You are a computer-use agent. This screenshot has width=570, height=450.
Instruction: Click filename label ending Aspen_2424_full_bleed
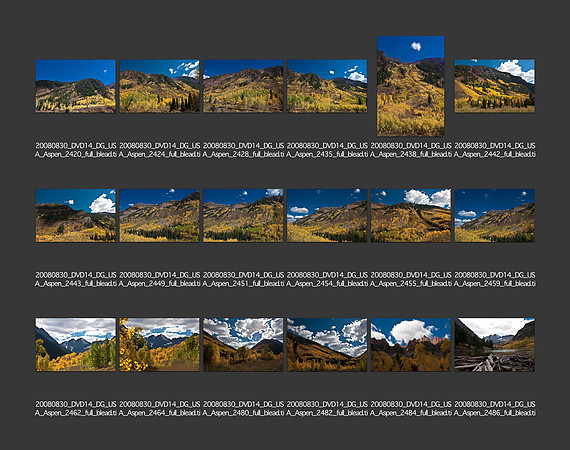pyautogui.click(x=160, y=150)
